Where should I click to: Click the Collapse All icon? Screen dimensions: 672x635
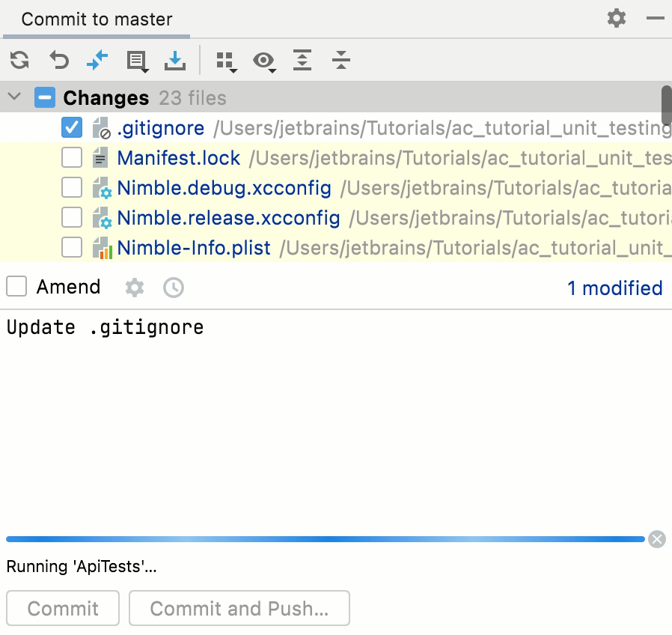point(341,60)
